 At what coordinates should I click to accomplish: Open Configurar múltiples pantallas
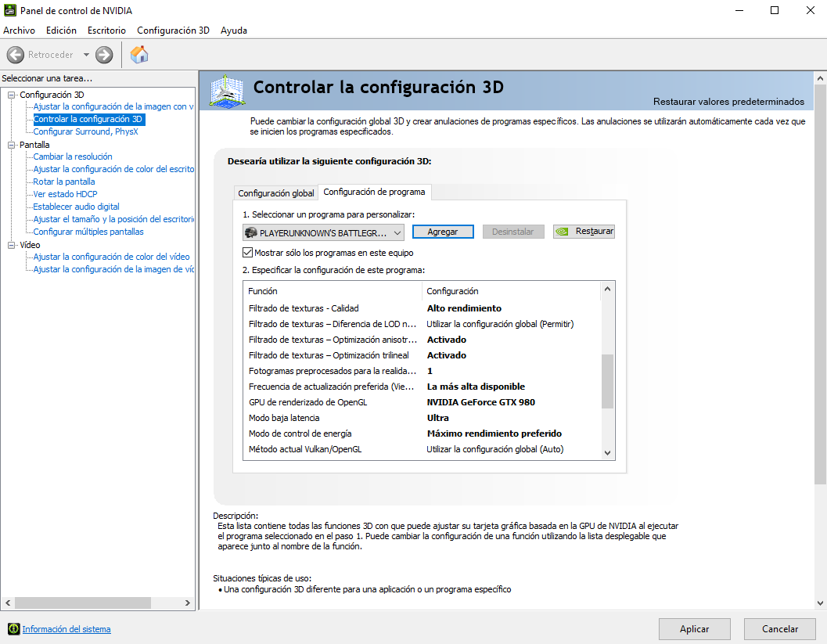pos(88,232)
